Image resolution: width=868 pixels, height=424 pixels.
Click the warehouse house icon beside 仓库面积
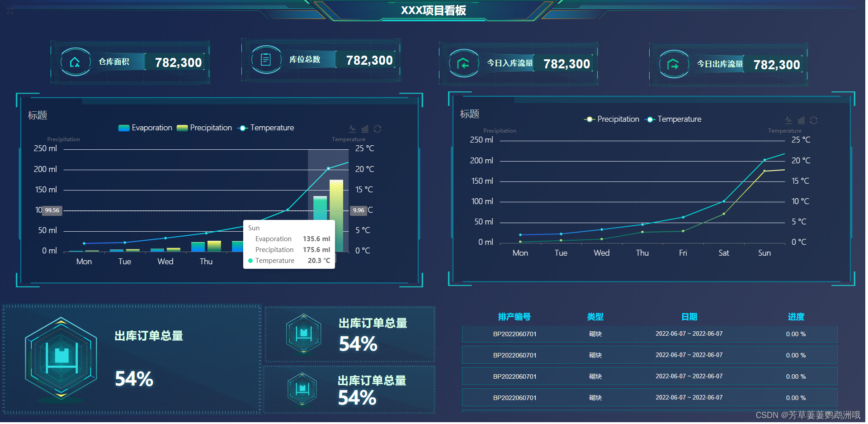75,62
